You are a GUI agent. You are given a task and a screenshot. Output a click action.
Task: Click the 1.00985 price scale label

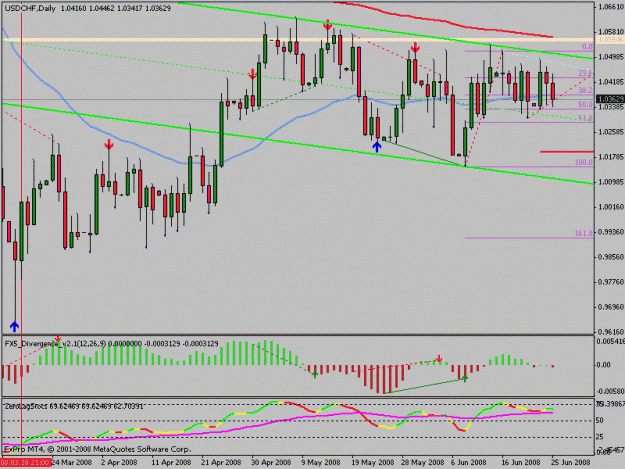tap(611, 182)
